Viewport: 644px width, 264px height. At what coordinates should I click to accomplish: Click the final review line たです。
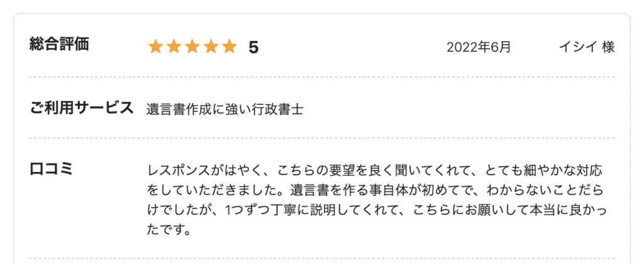(169, 229)
